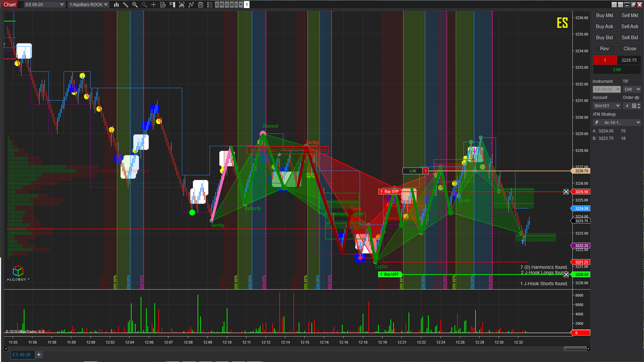Viewport: 644px width, 362px height.
Task: Click the Buy Bid button
Action: click(604, 38)
